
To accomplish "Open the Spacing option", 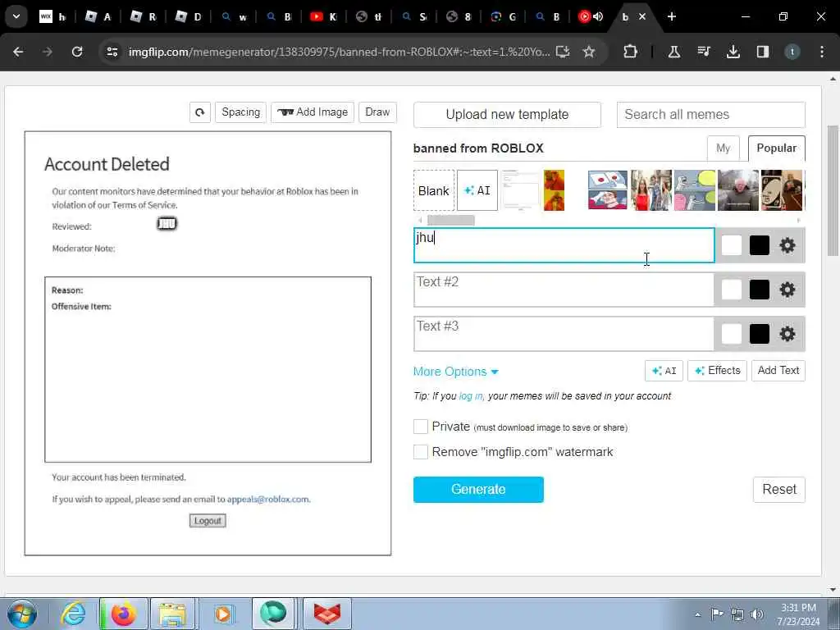I will pyautogui.click(x=240, y=112).
